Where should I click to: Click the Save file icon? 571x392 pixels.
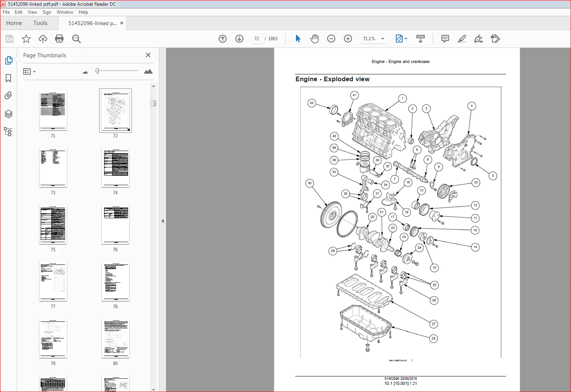click(x=9, y=39)
